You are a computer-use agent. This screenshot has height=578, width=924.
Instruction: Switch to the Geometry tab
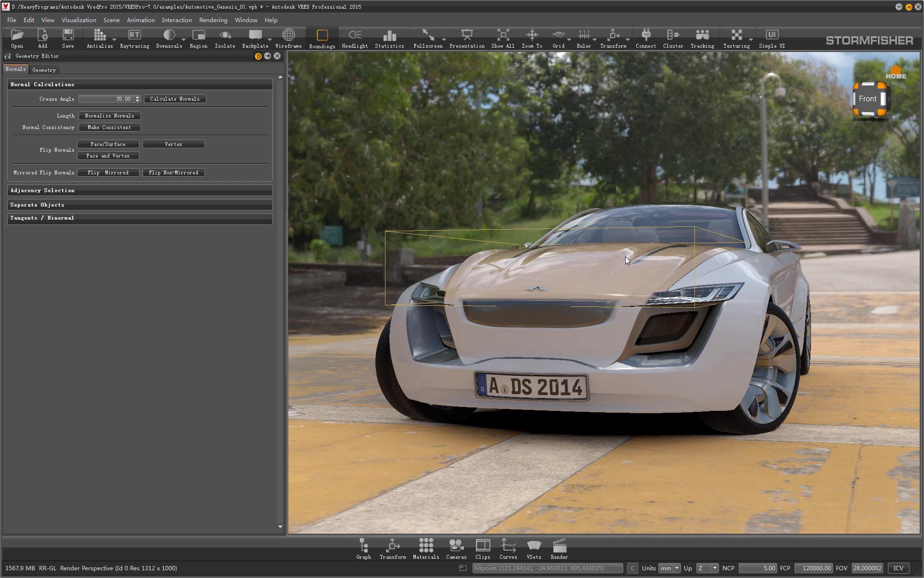(44, 70)
